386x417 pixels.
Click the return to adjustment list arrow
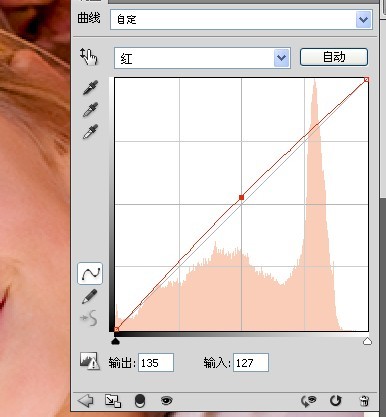click(x=85, y=400)
